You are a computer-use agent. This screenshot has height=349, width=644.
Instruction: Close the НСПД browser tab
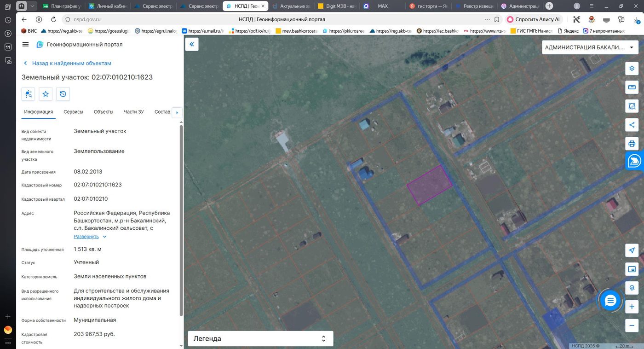(263, 6)
